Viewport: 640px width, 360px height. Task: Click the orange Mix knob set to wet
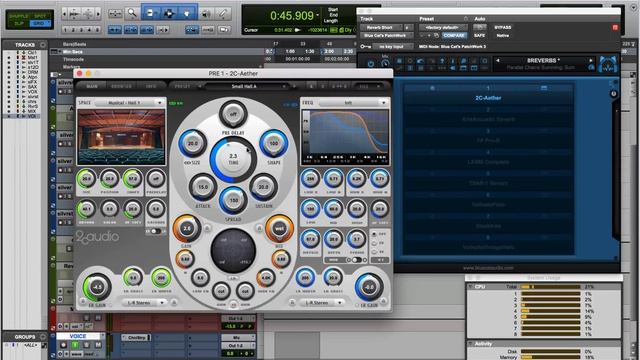[280, 229]
